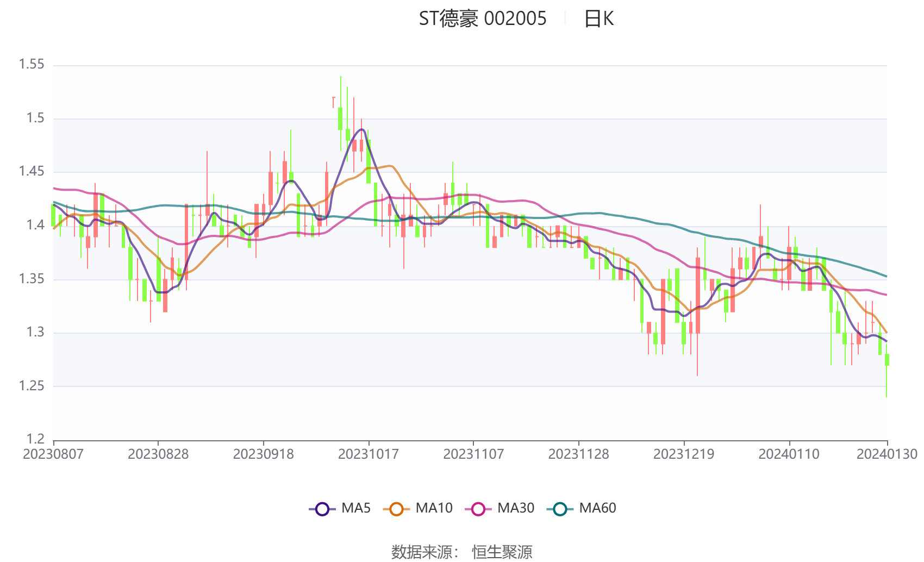Click the 1.35 y-axis label

tap(32, 279)
